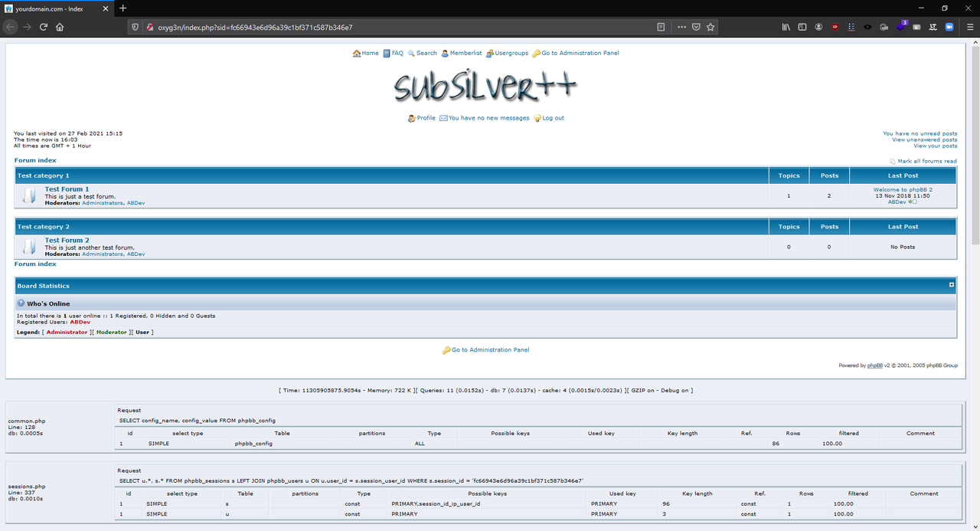Click the 'sessions.php' debug entry text

tap(27, 487)
